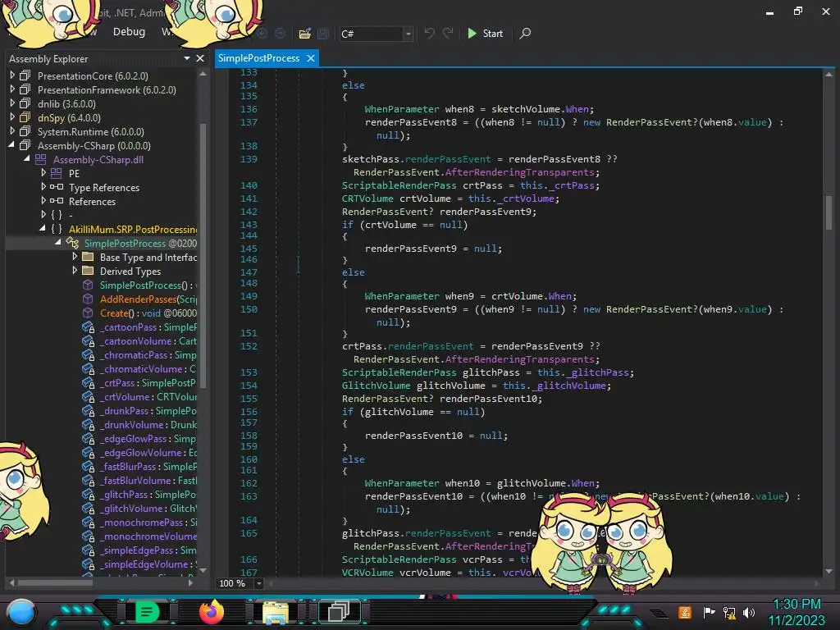Click ScriptableRenderPass type on line 153

[x=399, y=372]
